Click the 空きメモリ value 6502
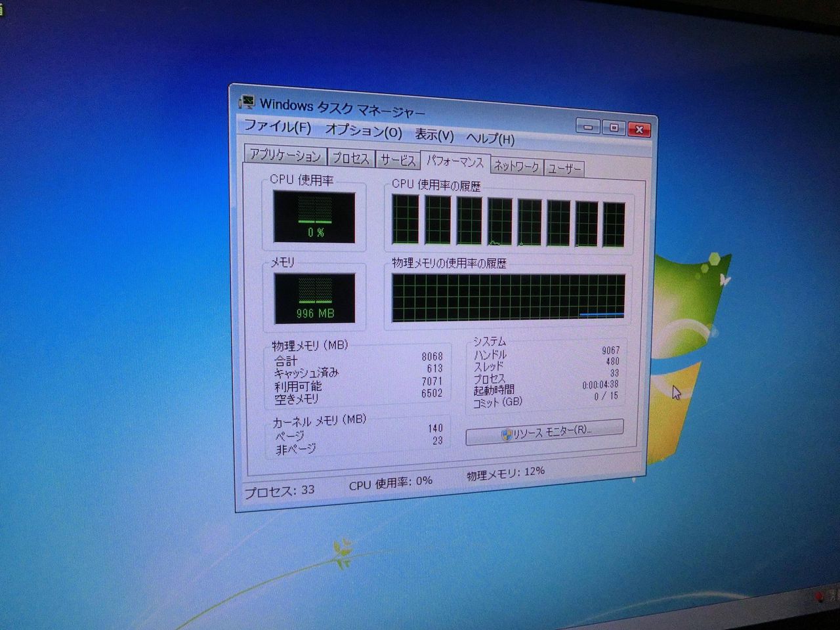Image resolution: width=840 pixels, height=630 pixels. (432, 393)
